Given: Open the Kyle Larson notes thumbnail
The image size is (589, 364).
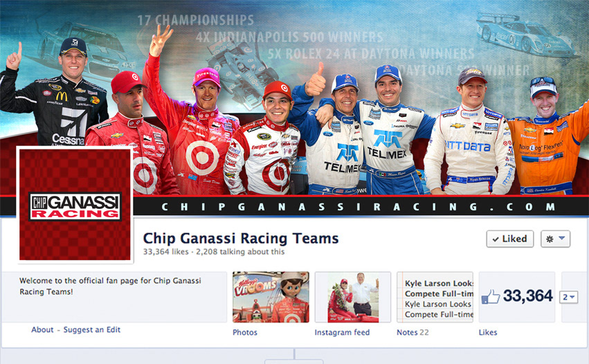Looking at the screenshot, I should pyautogui.click(x=435, y=297).
